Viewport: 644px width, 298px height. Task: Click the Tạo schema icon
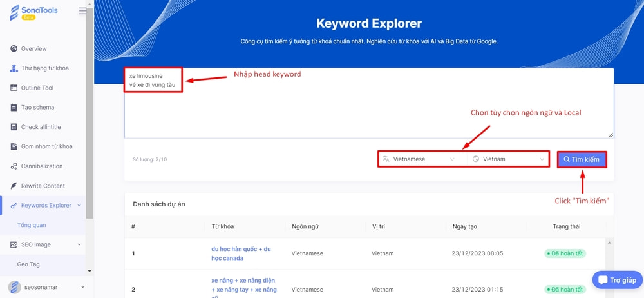14,108
